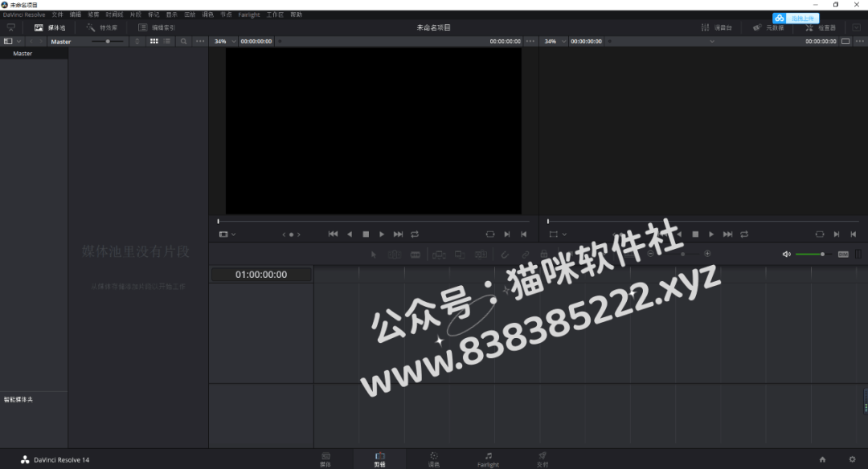Open project manager with the home icon
868x469 pixels.
coord(823,459)
